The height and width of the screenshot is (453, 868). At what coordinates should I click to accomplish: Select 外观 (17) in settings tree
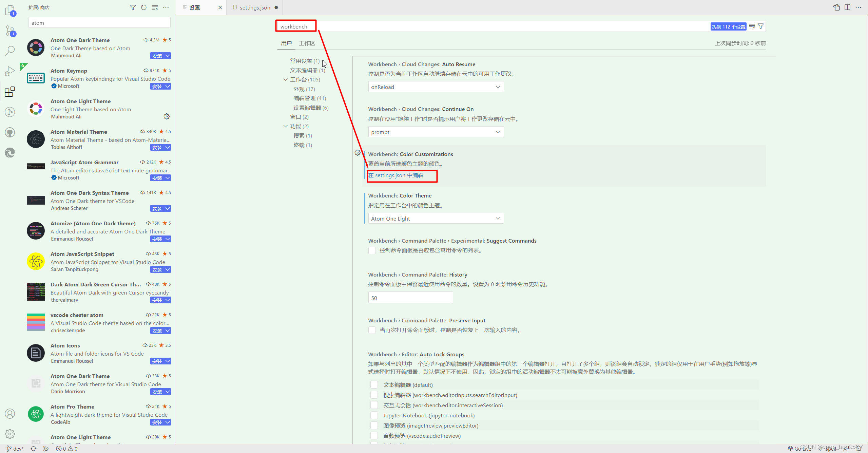304,89
